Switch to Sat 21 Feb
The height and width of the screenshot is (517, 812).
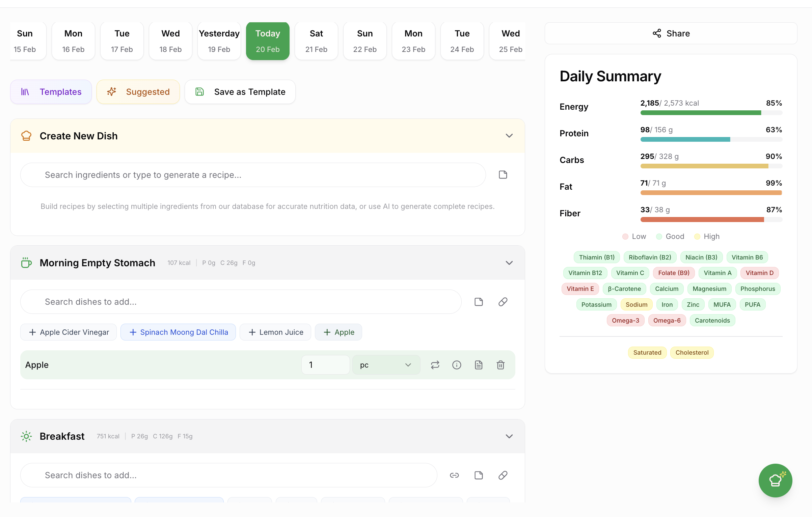pos(316,41)
